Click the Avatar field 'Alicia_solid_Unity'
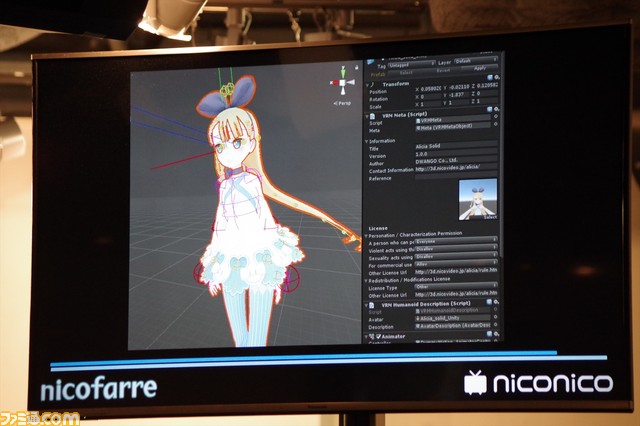This screenshot has width=640, height=426. 452,317
